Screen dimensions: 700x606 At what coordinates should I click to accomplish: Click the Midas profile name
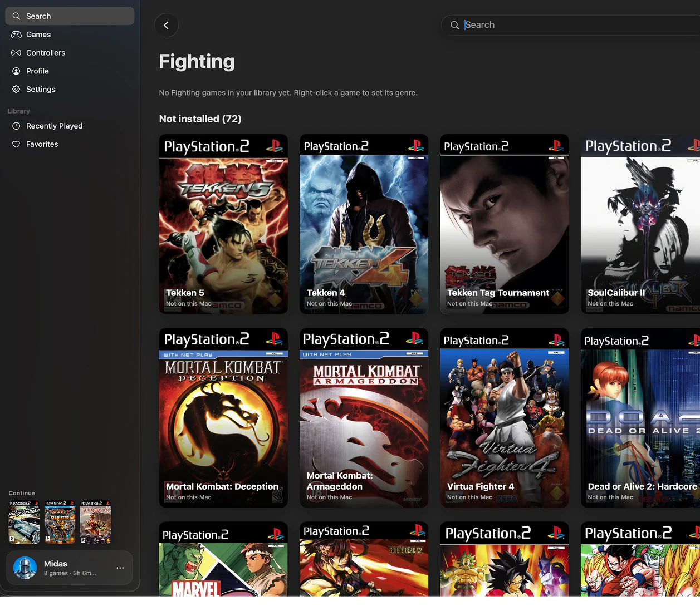[56, 564]
